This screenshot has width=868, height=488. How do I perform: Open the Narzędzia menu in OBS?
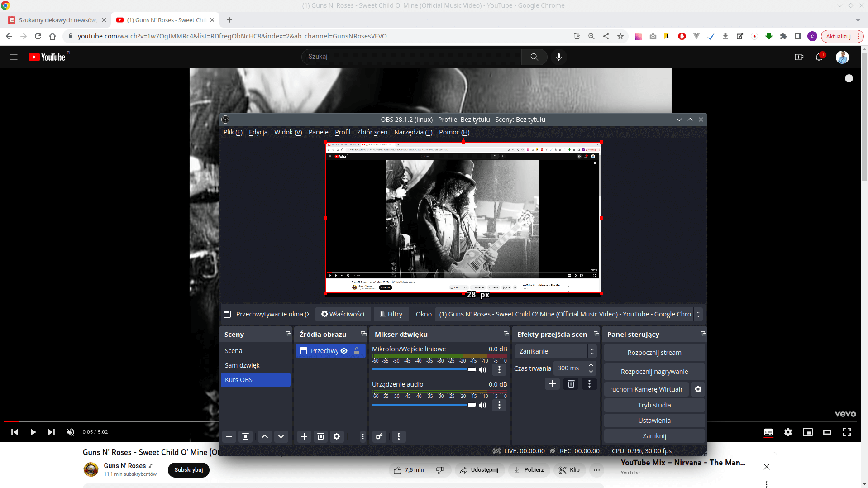pos(413,132)
